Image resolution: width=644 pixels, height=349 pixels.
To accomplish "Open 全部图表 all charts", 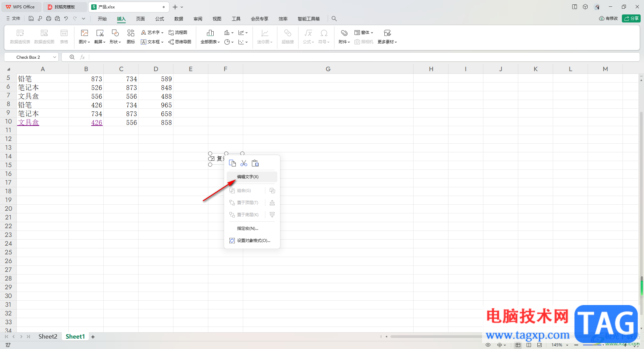I will 210,37.
